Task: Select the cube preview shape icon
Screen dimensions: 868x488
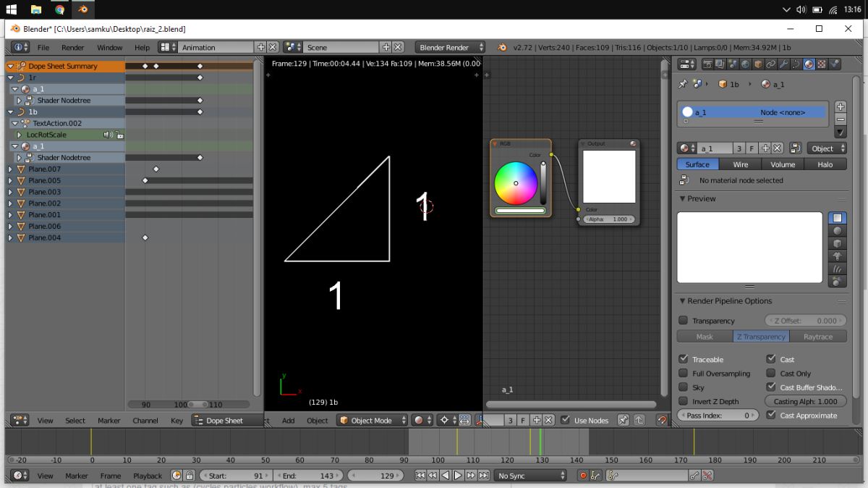Action: pyautogui.click(x=838, y=243)
